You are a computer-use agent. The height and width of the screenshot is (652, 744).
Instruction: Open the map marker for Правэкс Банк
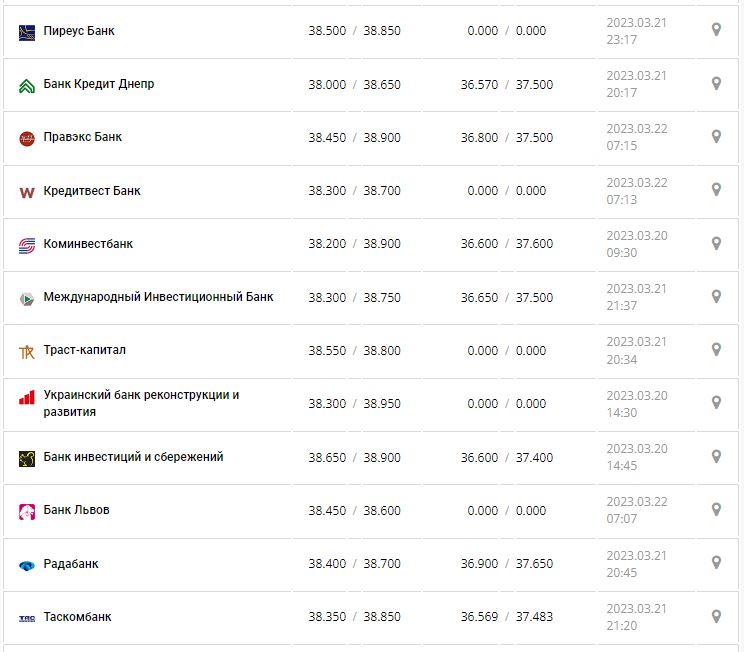716,137
